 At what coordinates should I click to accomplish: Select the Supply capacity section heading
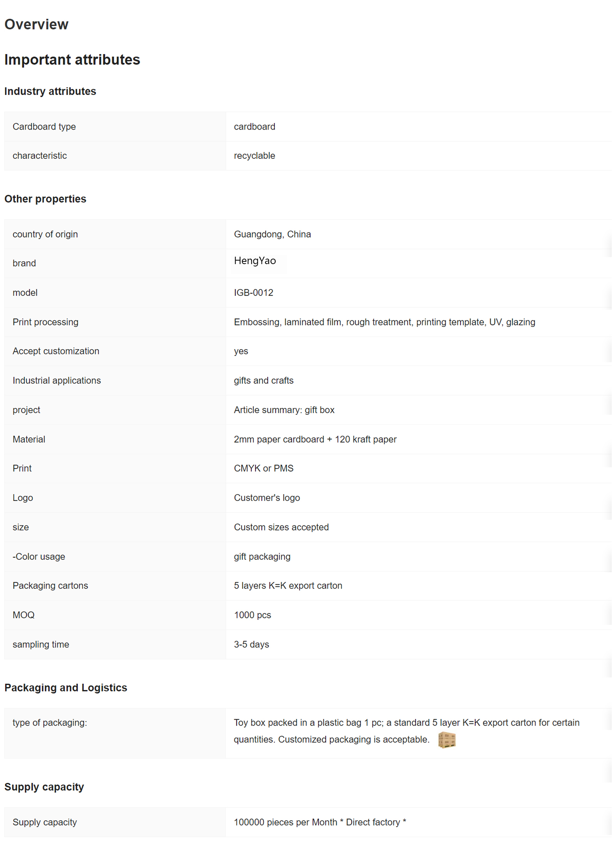(44, 787)
